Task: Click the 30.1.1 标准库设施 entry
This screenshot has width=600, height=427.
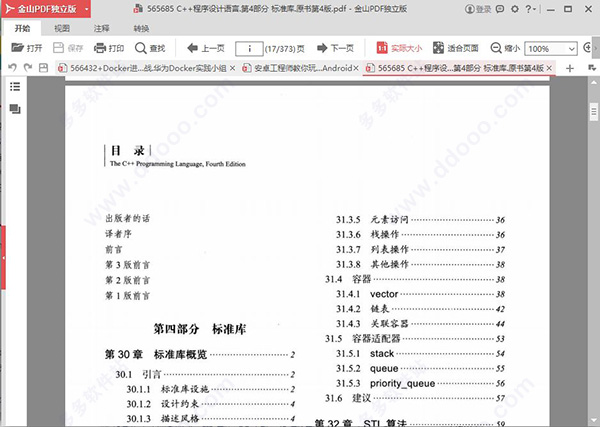Action: tap(211, 389)
